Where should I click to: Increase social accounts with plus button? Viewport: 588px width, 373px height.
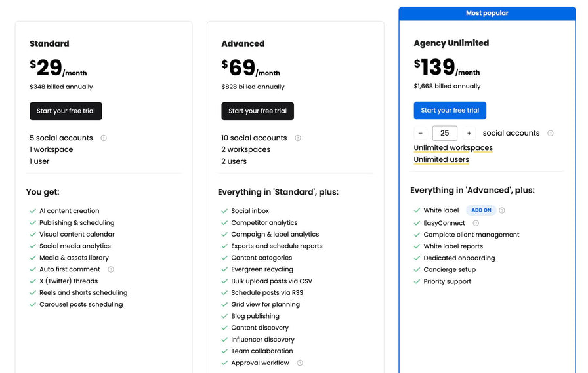[469, 133]
